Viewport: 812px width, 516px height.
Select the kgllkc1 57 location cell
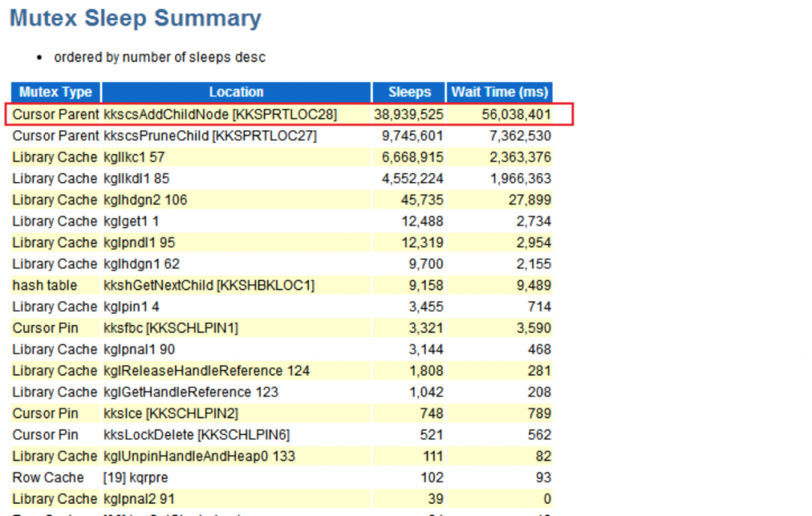point(134,157)
